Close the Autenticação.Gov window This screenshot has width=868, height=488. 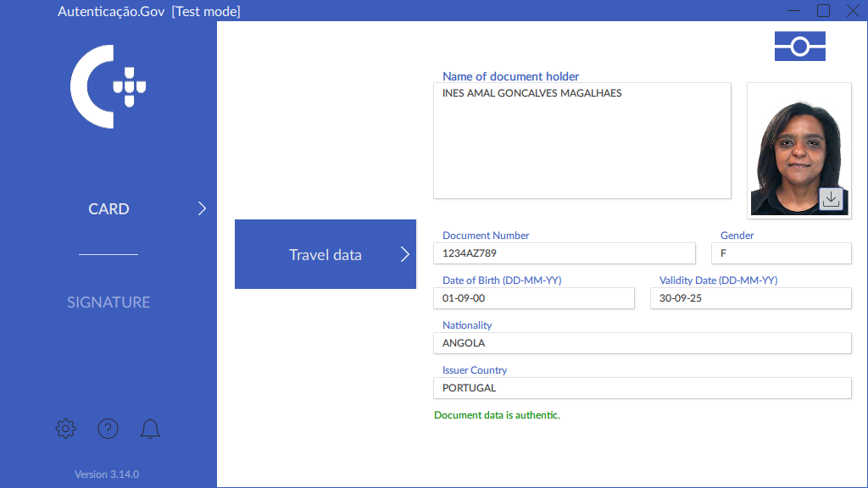853,11
